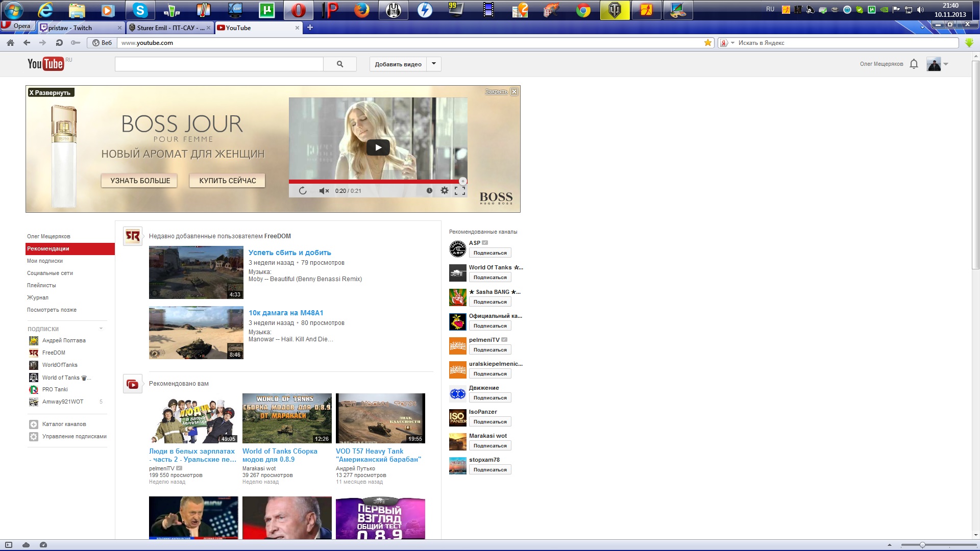Click the Marakasi wot channel icon
Screen dimensions: 980x551
point(458,442)
